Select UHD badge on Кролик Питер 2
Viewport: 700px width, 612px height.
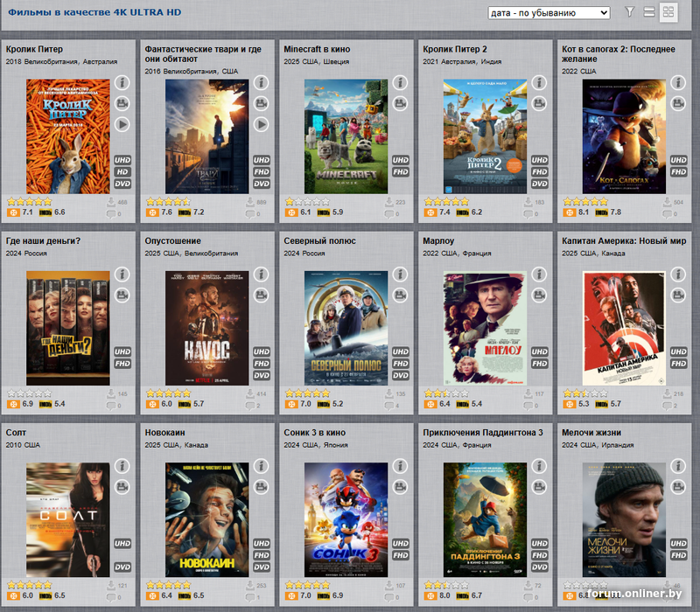539,161
